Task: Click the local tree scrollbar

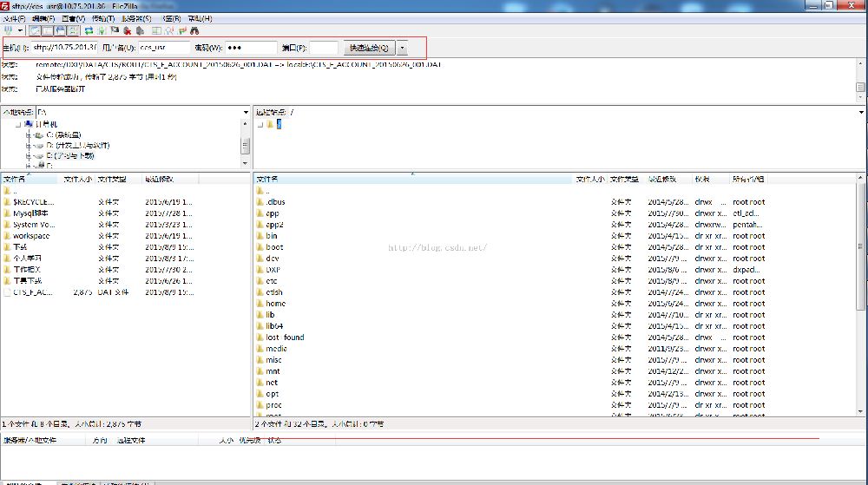Action: (x=246, y=146)
